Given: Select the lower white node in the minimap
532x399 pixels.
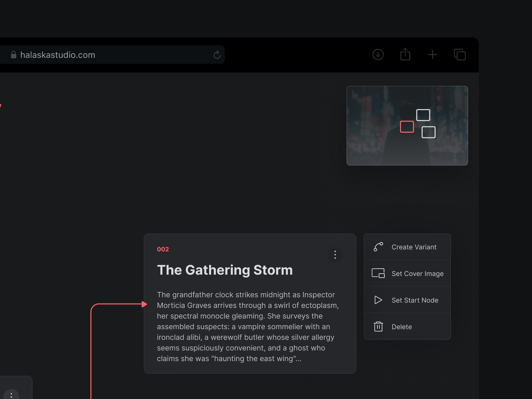Looking at the screenshot, I should pyautogui.click(x=429, y=132).
